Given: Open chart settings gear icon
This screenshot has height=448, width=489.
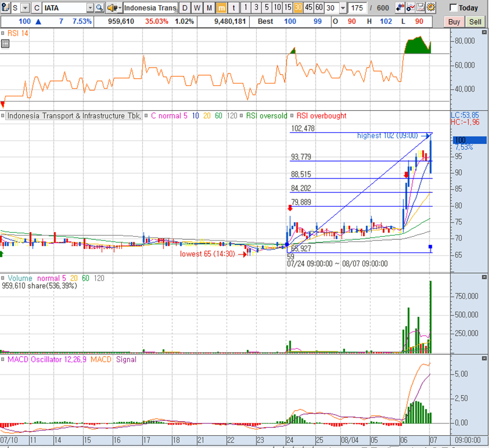Looking at the screenshot, I should click(431, 8).
